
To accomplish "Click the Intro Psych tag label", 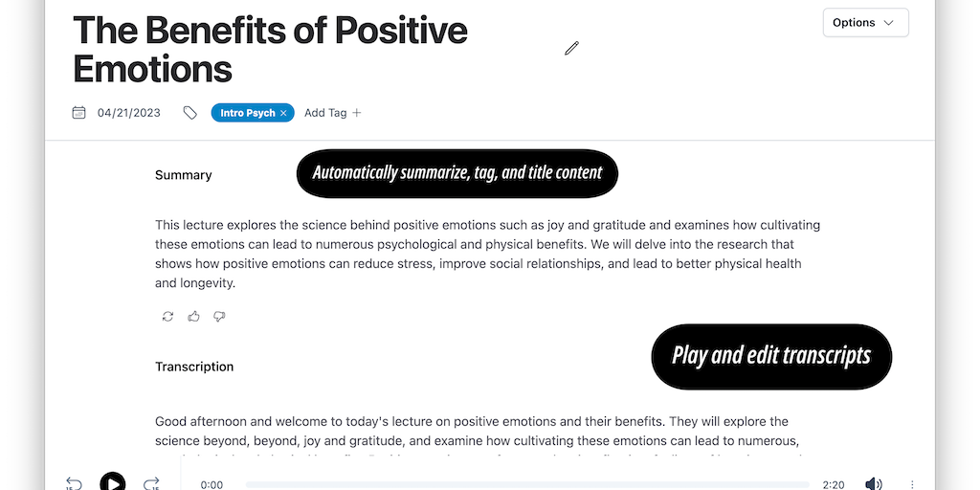I will 247,113.
